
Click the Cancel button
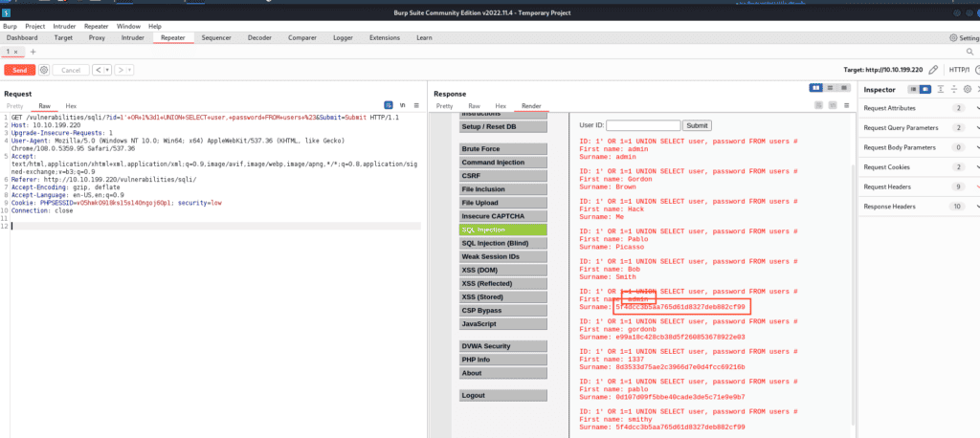(71, 70)
